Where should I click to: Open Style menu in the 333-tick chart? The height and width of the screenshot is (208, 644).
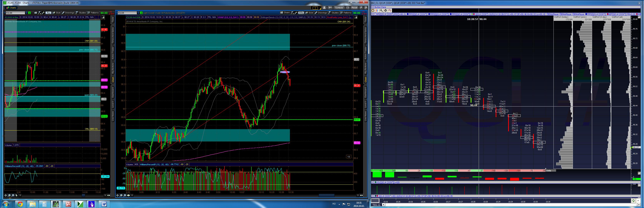309,13
